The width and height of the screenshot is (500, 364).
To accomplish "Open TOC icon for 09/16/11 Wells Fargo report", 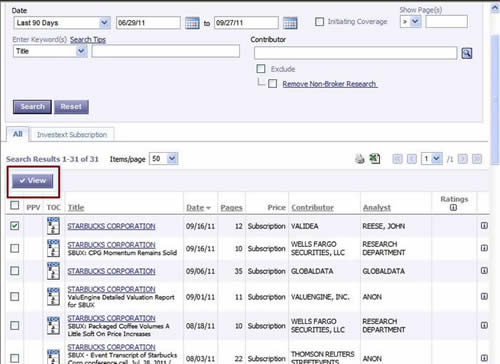I will pyautogui.click(x=53, y=248).
